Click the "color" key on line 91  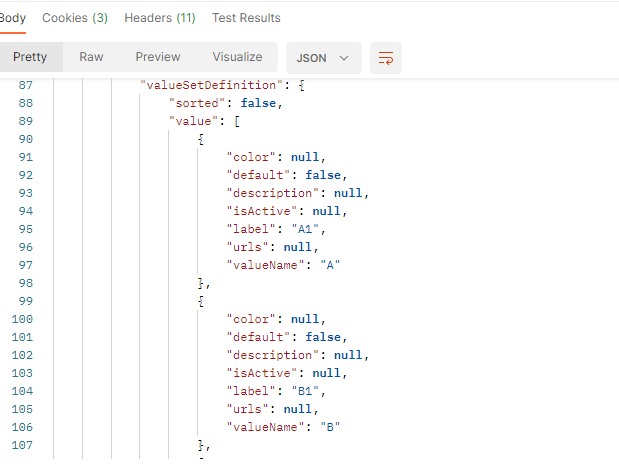click(251, 158)
